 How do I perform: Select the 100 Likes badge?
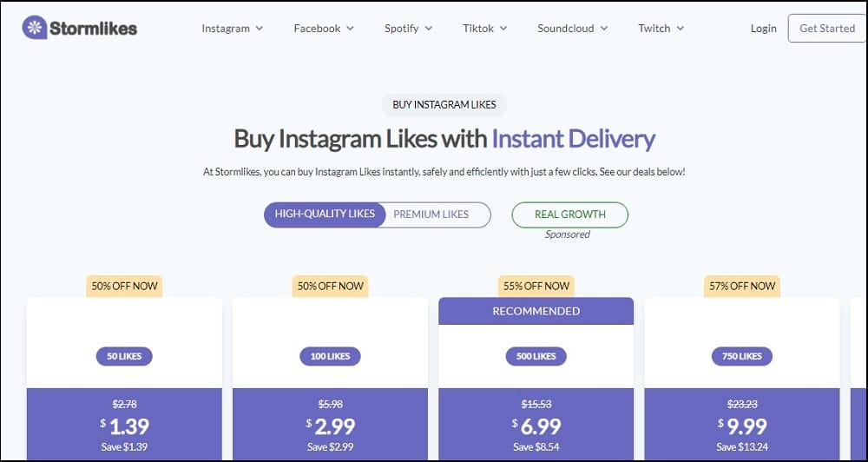pyautogui.click(x=330, y=356)
